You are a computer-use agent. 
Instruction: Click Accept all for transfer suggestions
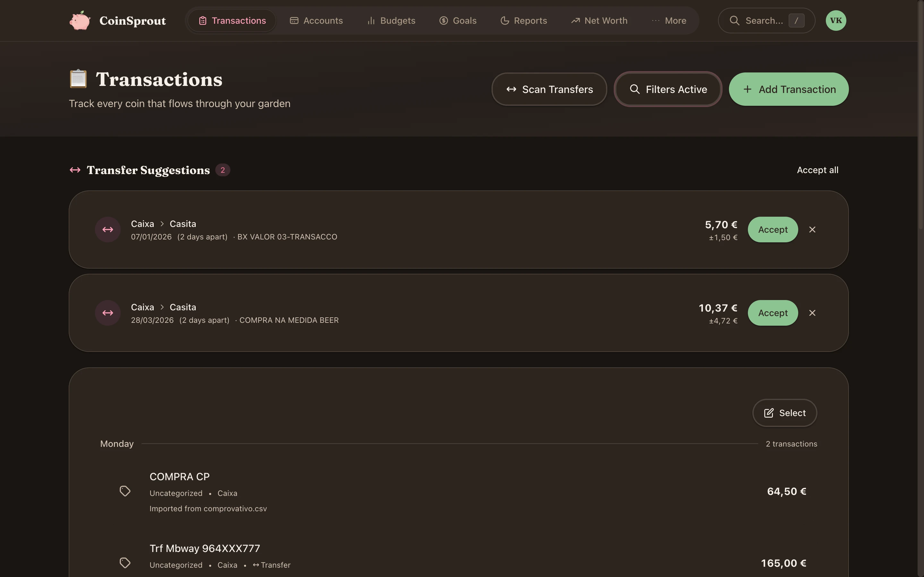817,170
